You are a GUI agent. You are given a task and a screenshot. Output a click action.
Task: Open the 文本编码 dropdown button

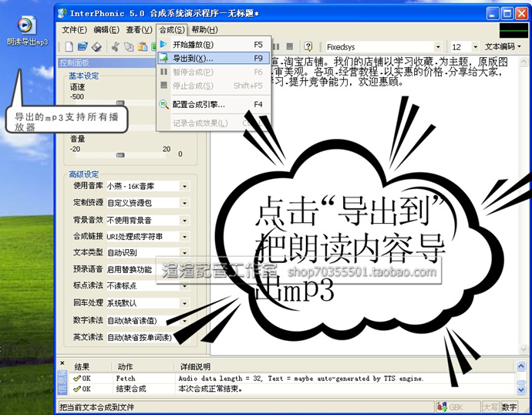503,47
